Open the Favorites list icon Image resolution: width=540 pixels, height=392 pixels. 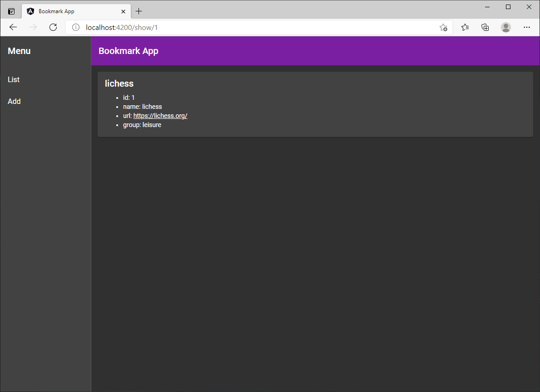(x=465, y=27)
